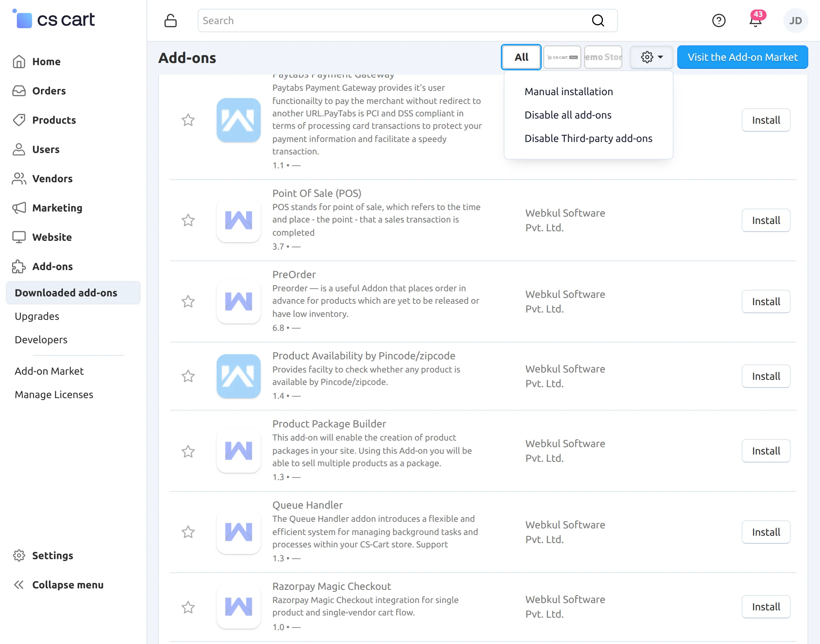Star the Queue Handler add-on

(x=188, y=532)
